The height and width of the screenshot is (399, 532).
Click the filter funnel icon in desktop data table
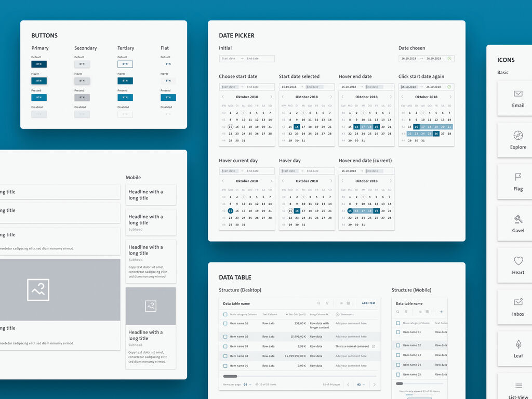coord(327,303)
